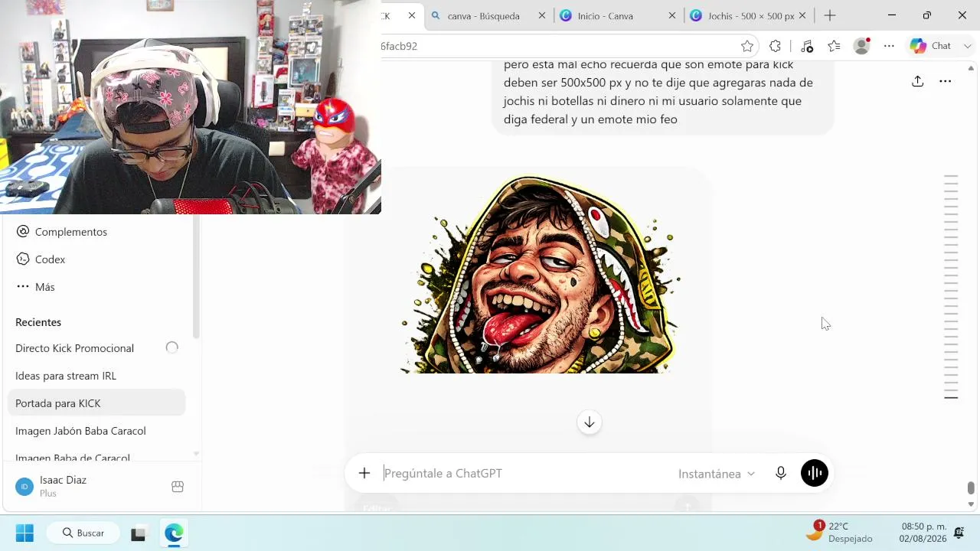Close the "Inicio - Canva" tab
Viewport: 980px width, 551px height.
(x=672, y=15)
